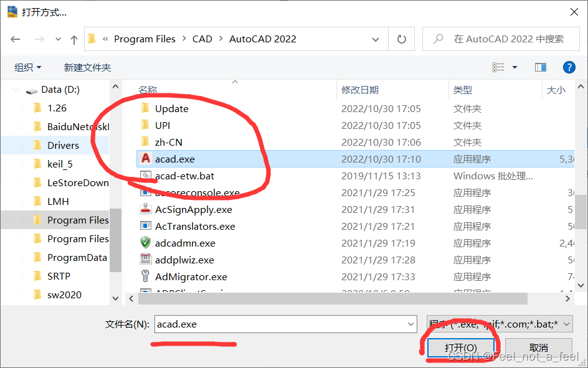Select the accoreconsole.exe file row
This screenshot has height=368, width=588.
click(355, 192)
